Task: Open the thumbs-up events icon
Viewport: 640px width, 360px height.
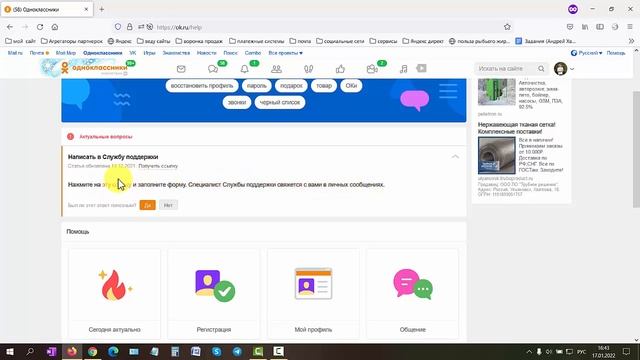Action: [340, 69]
